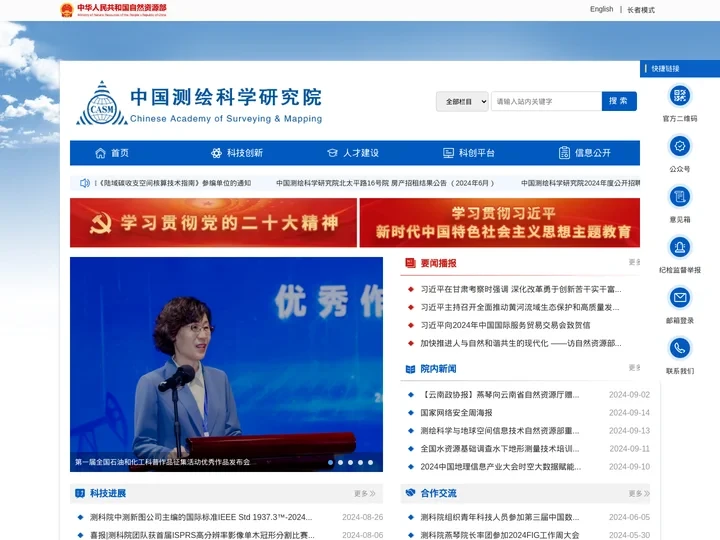Click the 学习贯彻党的二十大精神 banner

pyautogui.click(x=214, y=223)
